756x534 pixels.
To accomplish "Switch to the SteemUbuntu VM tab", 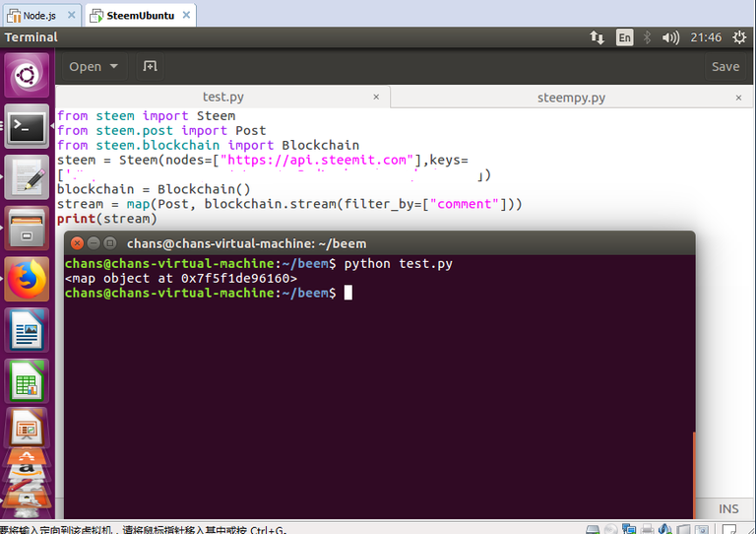I will pyautogui.click(x=140, y=16).
